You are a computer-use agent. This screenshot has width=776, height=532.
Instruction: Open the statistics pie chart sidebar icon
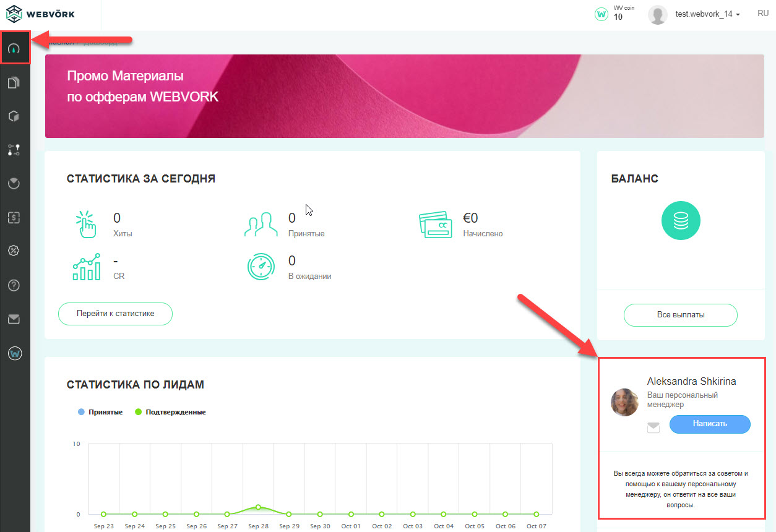pos(14,183)
